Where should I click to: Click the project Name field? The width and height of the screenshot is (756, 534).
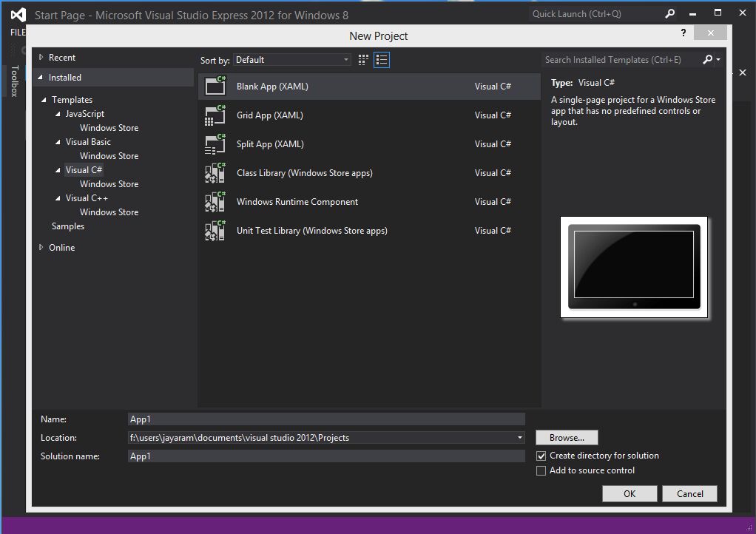pyautogui.click(x=326, y=419)
